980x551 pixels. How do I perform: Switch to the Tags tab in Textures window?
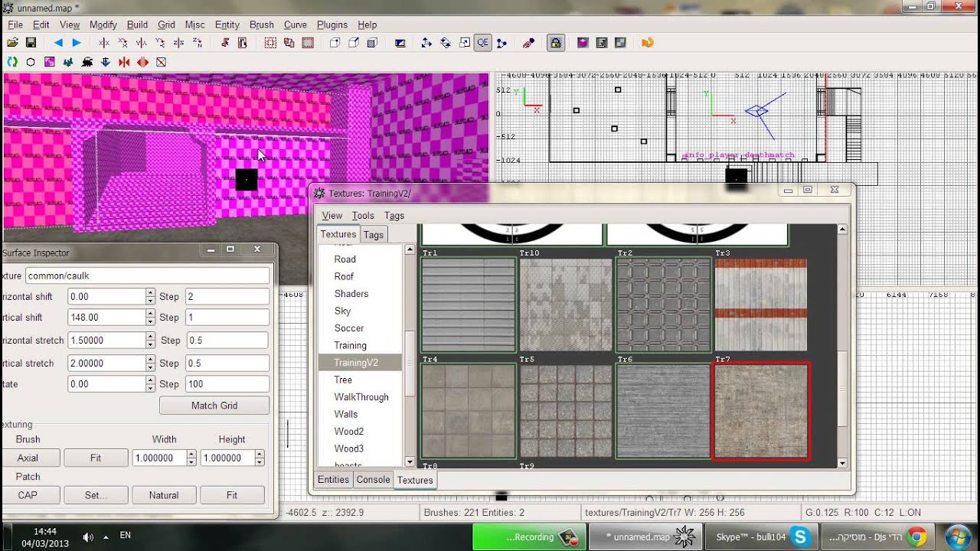tap(374, 235)
